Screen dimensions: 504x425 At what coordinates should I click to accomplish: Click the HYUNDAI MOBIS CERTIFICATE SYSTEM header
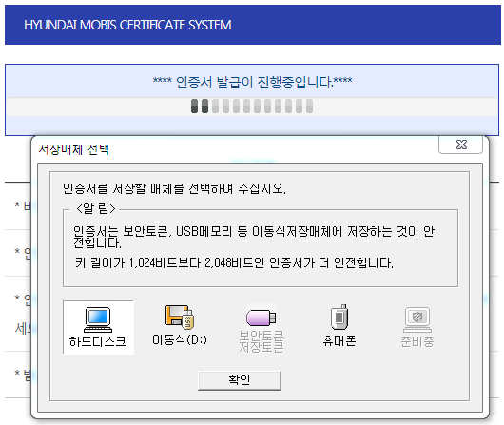click(x=127, y=25)
